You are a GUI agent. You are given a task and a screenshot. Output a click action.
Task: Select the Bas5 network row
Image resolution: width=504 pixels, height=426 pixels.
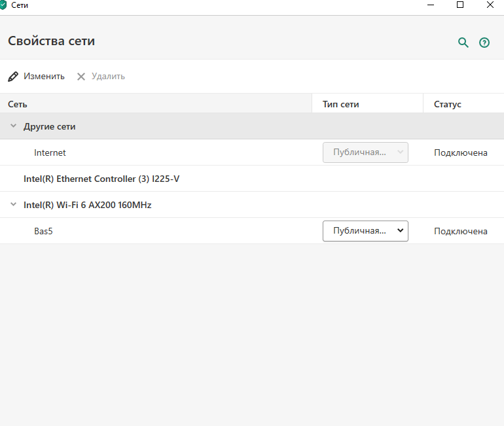pyautogui.click(x=252, y=231)
